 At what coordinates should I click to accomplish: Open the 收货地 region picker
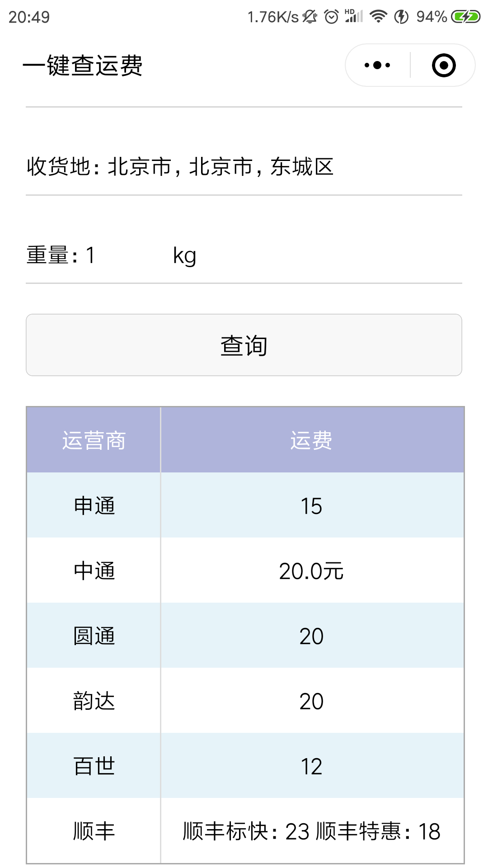[x=244, y=166]
